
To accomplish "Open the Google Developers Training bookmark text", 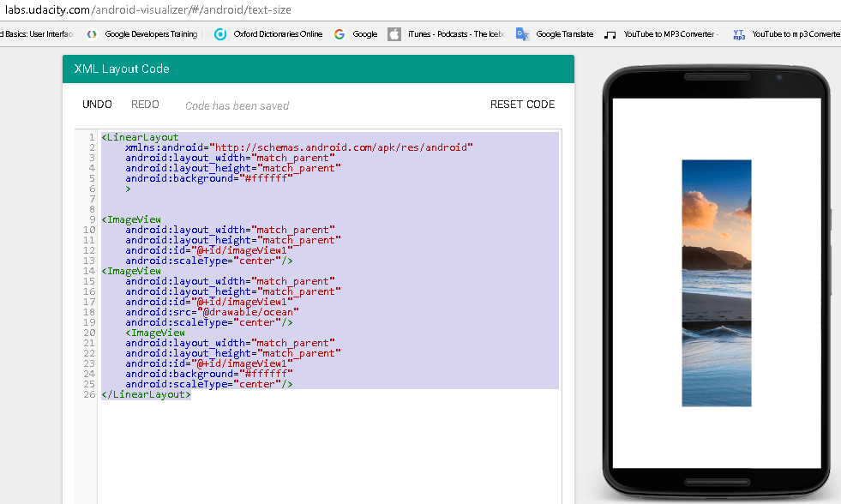I will [x=151, y=34].
